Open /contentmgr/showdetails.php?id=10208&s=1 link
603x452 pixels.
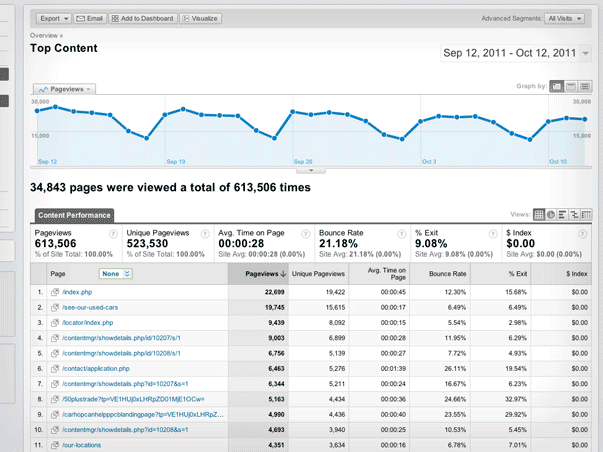[x=125, y=430]
